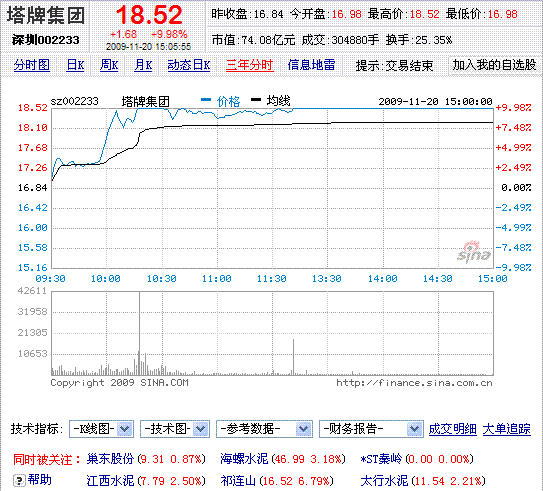
Task: Expand the -技术图- dropdown
Action: 175,429
